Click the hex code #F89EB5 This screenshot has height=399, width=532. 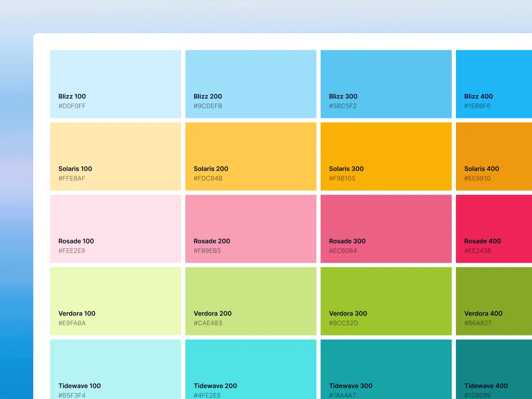(207, 251)
